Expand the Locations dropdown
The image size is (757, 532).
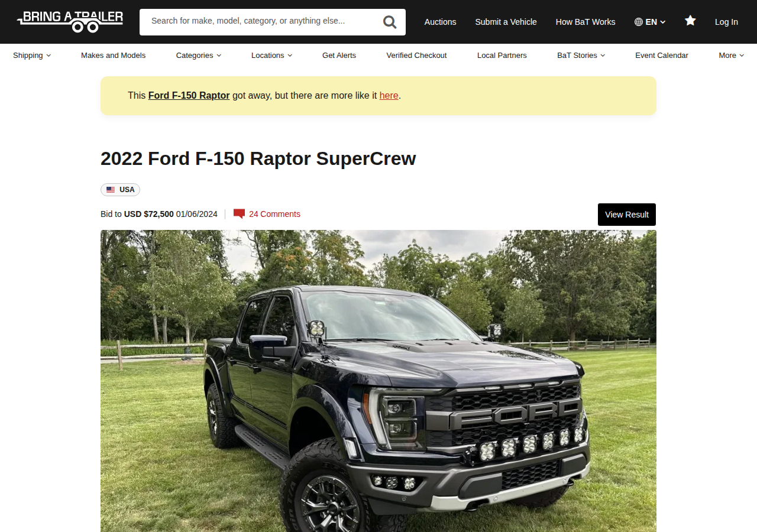271,55
